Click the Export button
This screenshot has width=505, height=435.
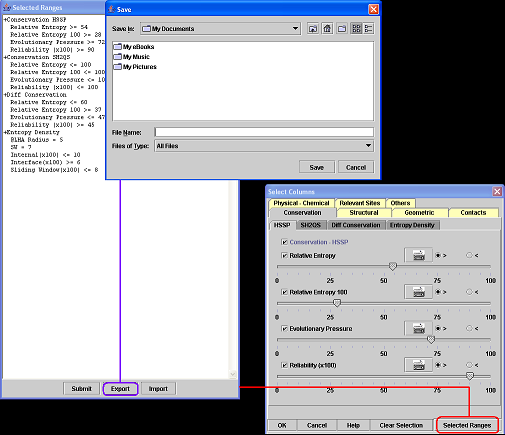[x=120, y=389]
